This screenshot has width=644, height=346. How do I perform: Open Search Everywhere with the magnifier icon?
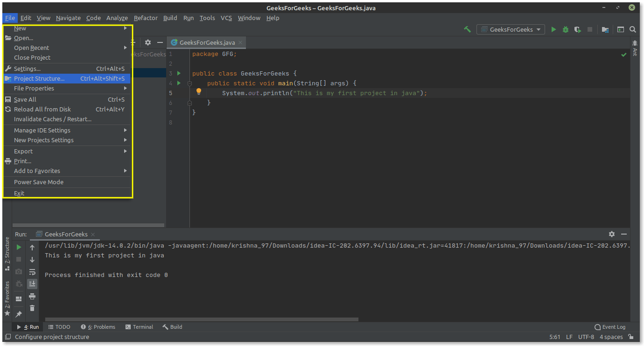point(633,29)
